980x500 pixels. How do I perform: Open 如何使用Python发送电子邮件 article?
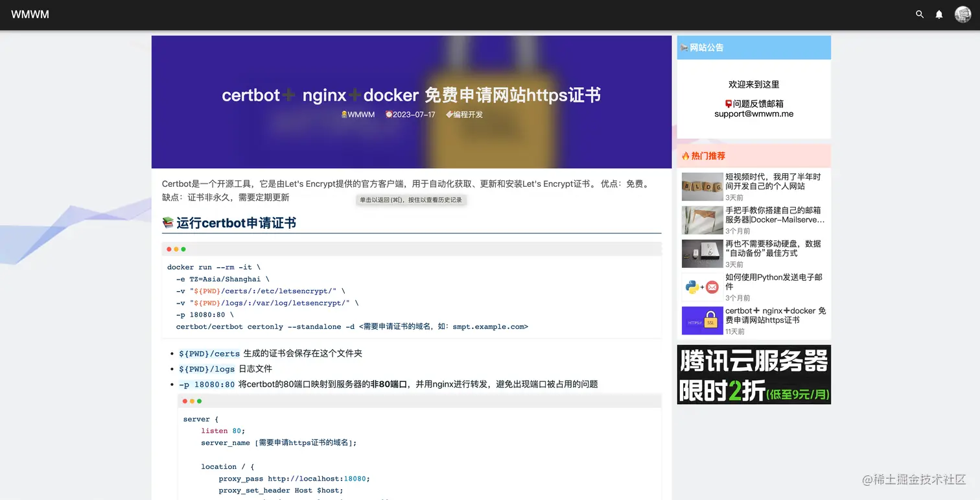pos(774,281)
